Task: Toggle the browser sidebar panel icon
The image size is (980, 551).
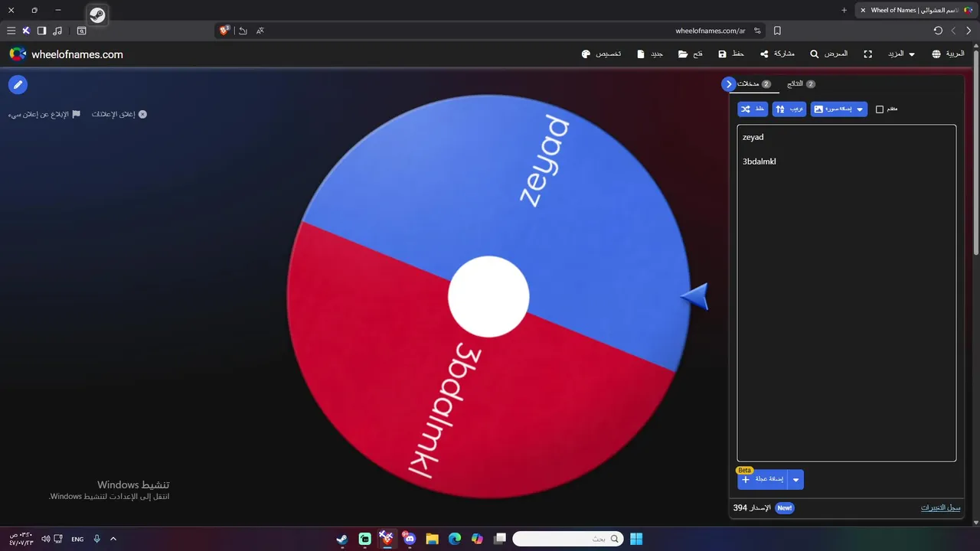Action: (x=41, y=31)
